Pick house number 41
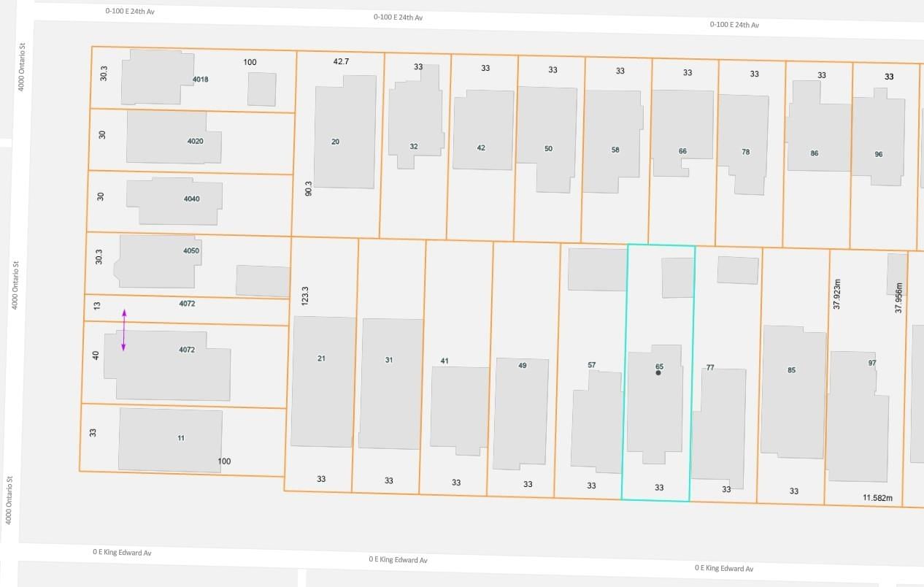The image size is (924, 587). [x=444, y=361]
